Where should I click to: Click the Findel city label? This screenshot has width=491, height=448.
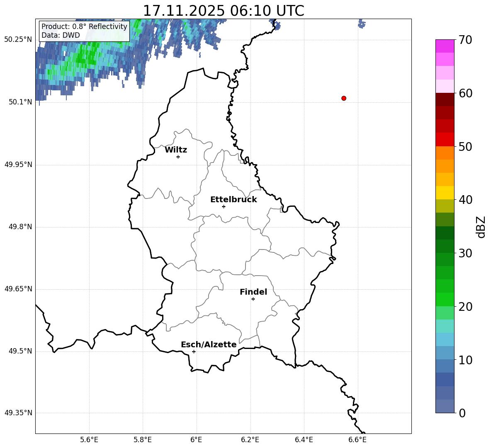click(253, 292)
